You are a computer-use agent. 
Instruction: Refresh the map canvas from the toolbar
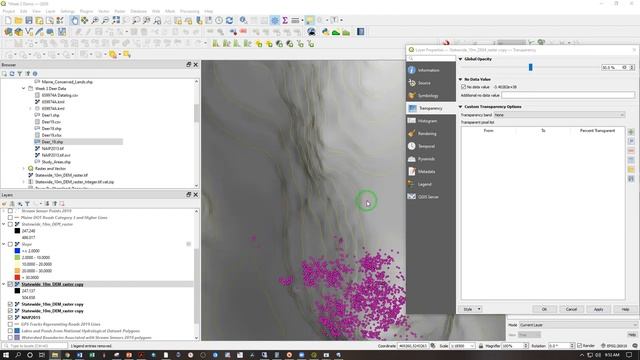tap(229, 20)
